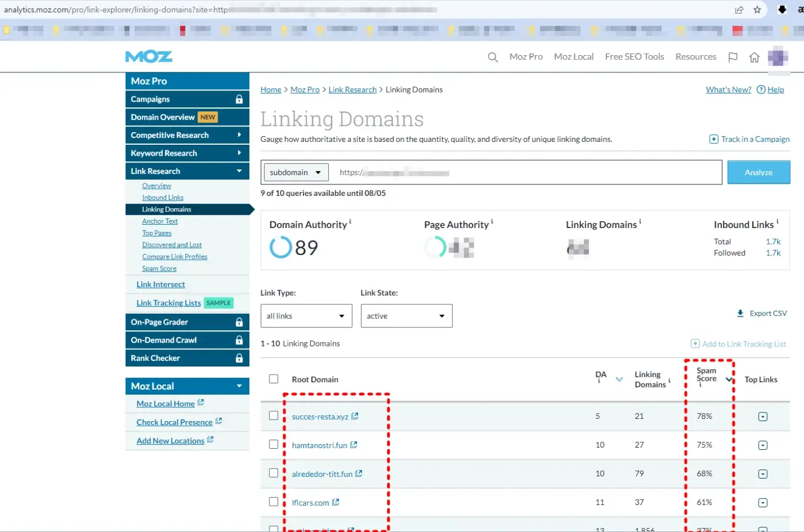Image resolution: width=804 pixels, height=532 pixels.
Task: Click the site URL input field
Action: [527, 172]
